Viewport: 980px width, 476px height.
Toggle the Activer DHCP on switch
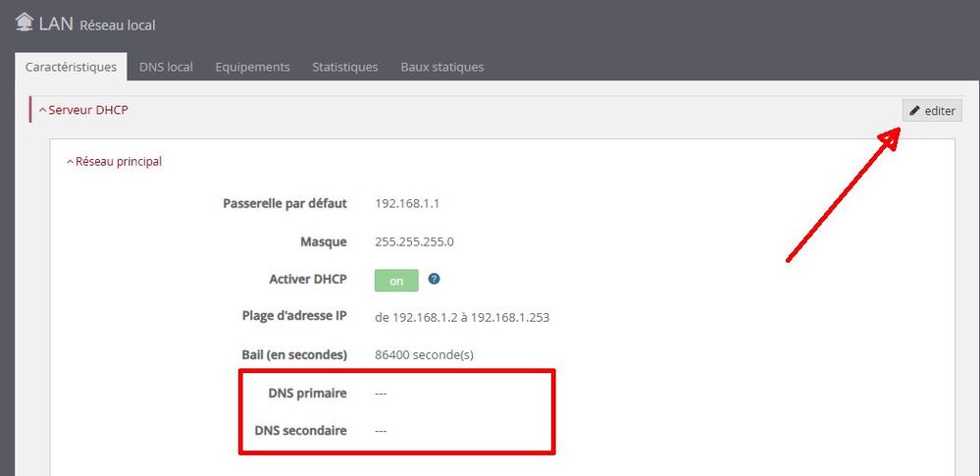(x=396, y=281)
